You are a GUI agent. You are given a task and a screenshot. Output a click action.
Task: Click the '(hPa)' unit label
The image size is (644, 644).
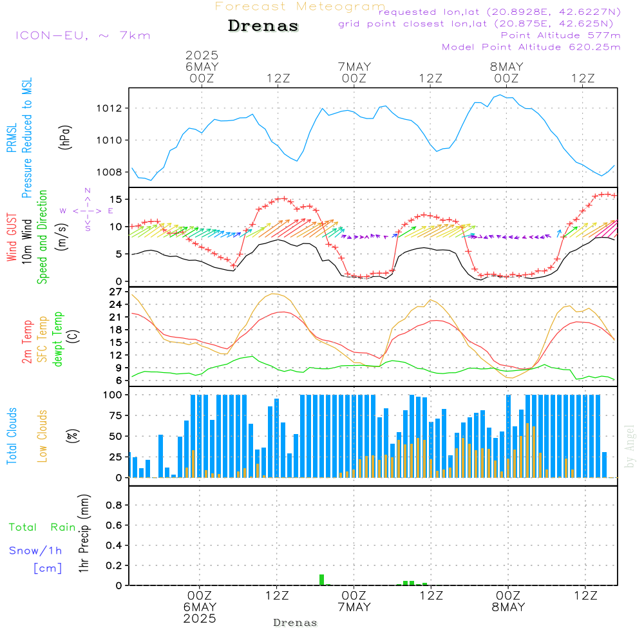(65, 138)
